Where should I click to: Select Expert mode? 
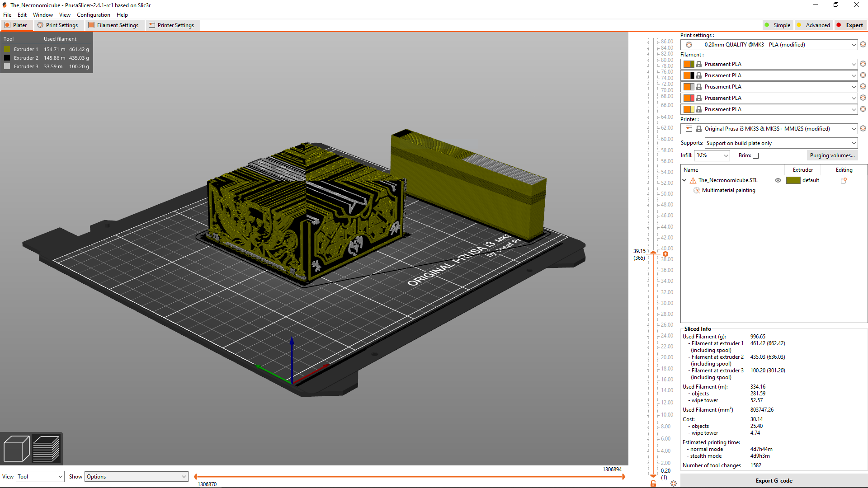[850, 25]
